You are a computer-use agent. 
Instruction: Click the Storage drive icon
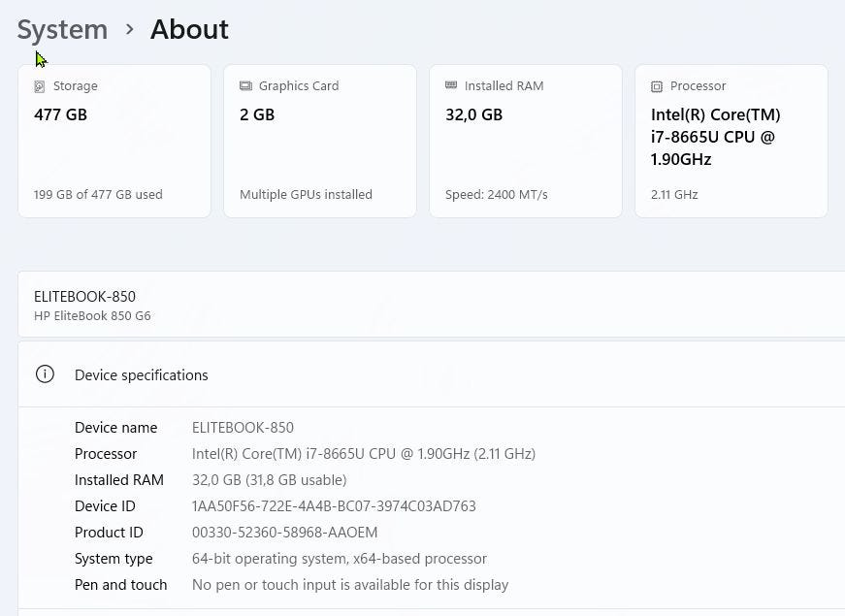(40, 86)
